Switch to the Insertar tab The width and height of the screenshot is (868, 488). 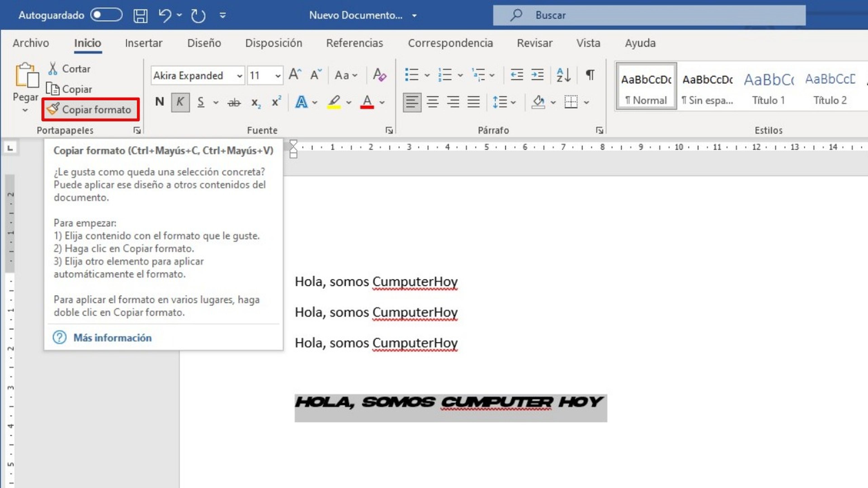click(144, 43)
